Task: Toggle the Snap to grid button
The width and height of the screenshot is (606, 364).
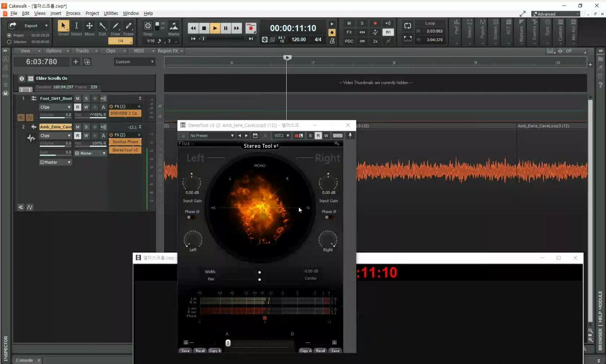Action: pyautogui.click(x=148, y=26)
